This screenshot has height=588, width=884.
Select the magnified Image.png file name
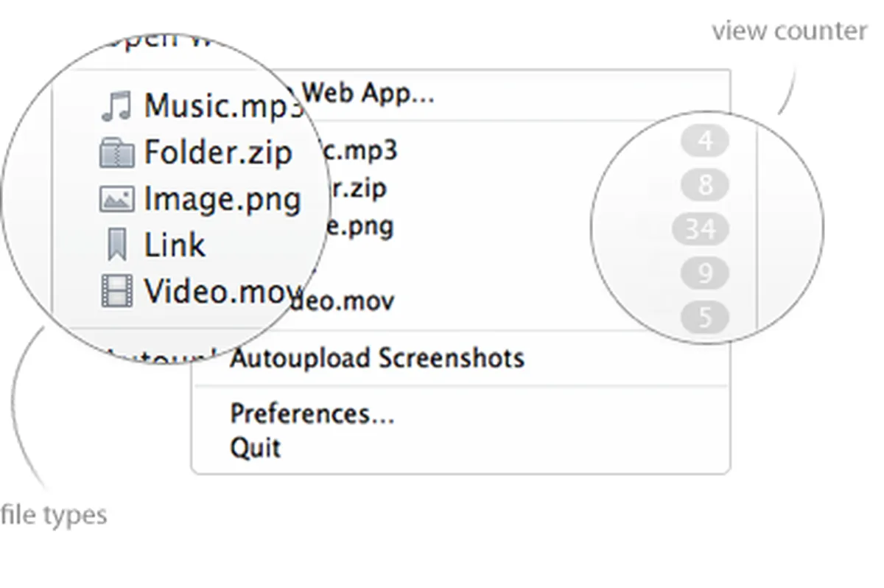coord(222,200)
